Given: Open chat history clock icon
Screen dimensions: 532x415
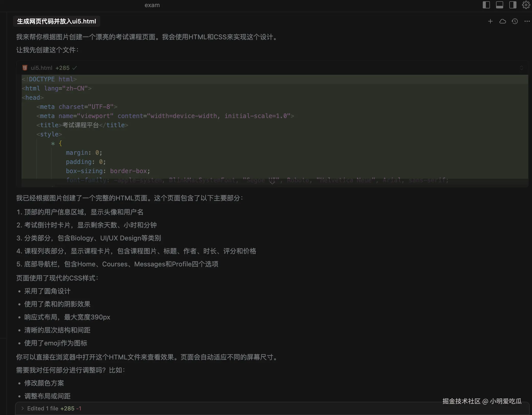Looking at the screenshot, I should click(515, 21).
